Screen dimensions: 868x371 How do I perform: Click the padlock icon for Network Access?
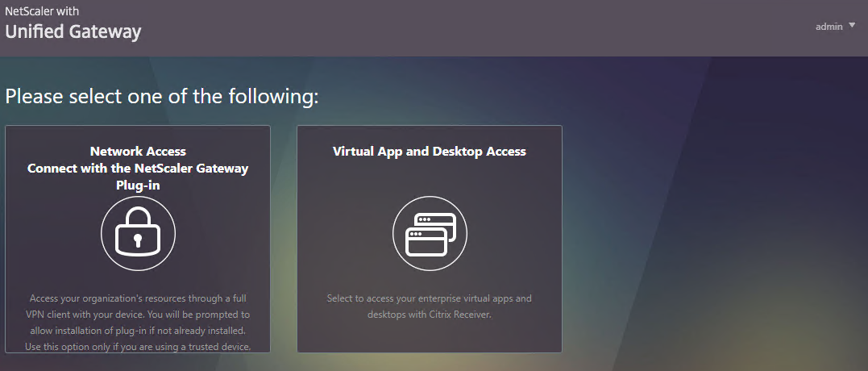tap(138, 231)
